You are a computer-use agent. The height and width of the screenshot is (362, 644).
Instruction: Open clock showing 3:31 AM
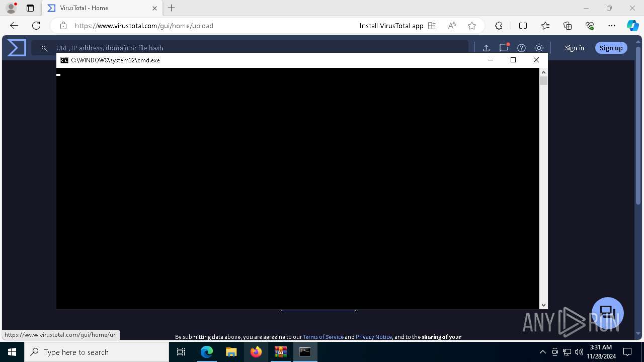point(601,352)
